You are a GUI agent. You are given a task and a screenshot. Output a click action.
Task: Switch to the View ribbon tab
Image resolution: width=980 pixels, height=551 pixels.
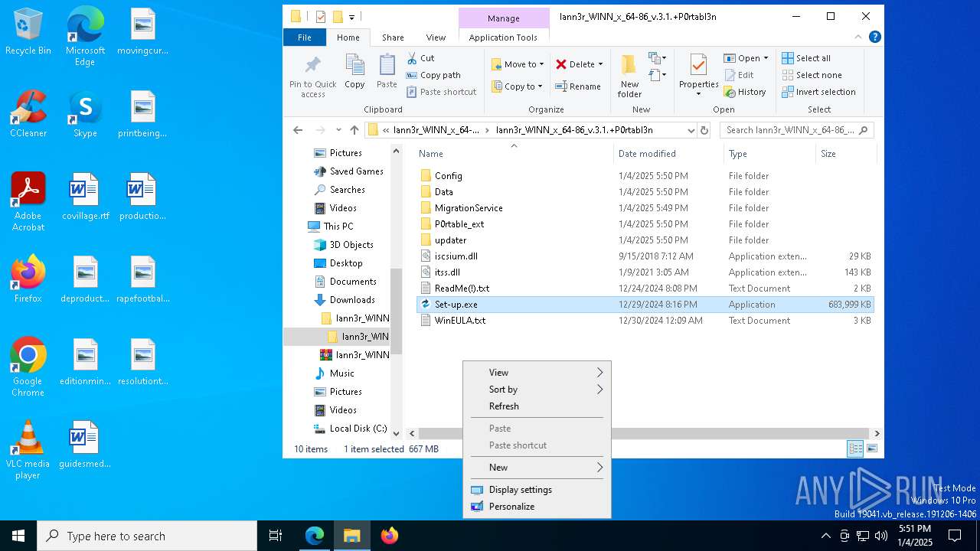[x=436, y=37]
